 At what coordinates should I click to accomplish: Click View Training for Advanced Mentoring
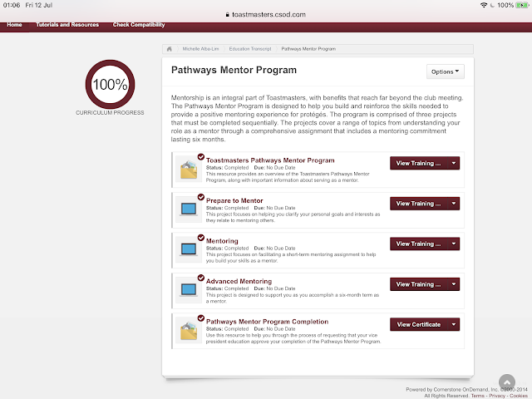[419, 284]
